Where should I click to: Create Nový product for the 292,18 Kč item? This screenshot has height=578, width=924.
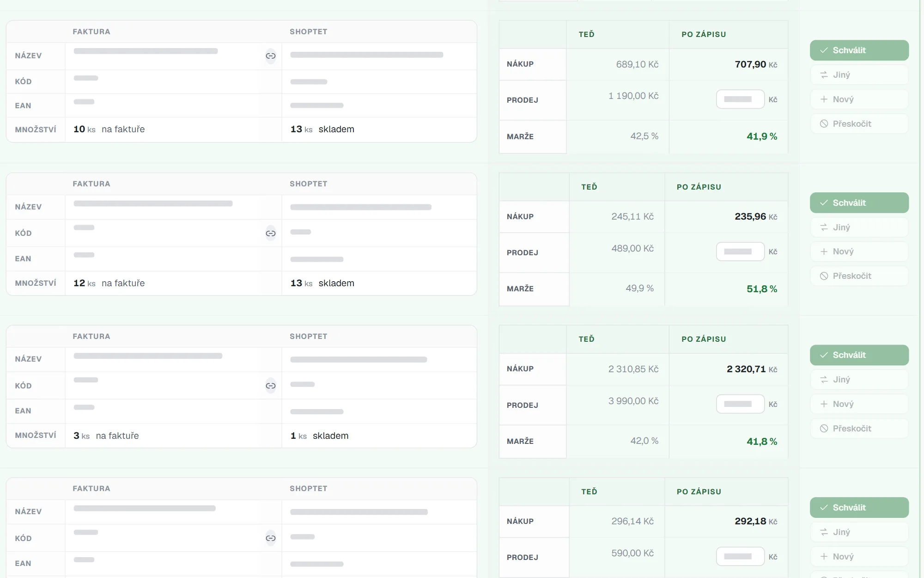tap(859, 557)
